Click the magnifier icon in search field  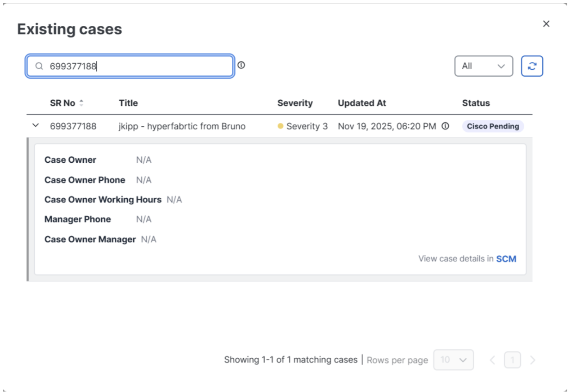pyautogui.click(x=39, y=67)
